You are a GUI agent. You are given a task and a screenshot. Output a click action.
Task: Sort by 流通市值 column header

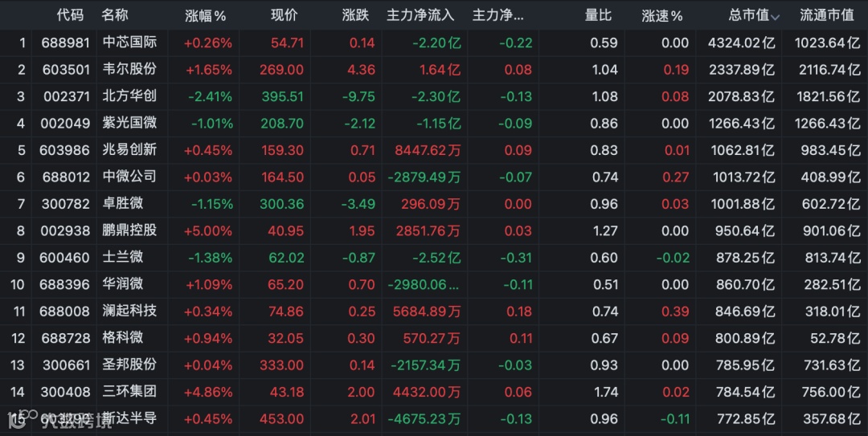point(827,15)
